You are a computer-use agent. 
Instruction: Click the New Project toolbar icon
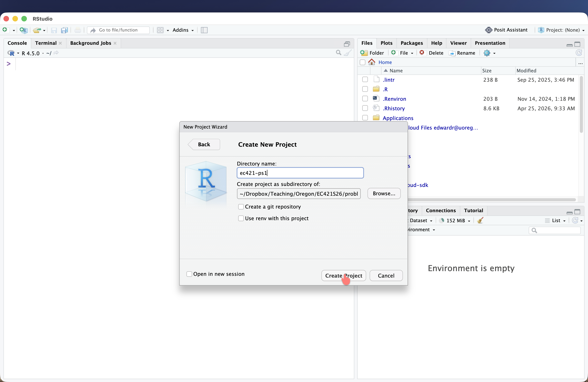(24, 30)
